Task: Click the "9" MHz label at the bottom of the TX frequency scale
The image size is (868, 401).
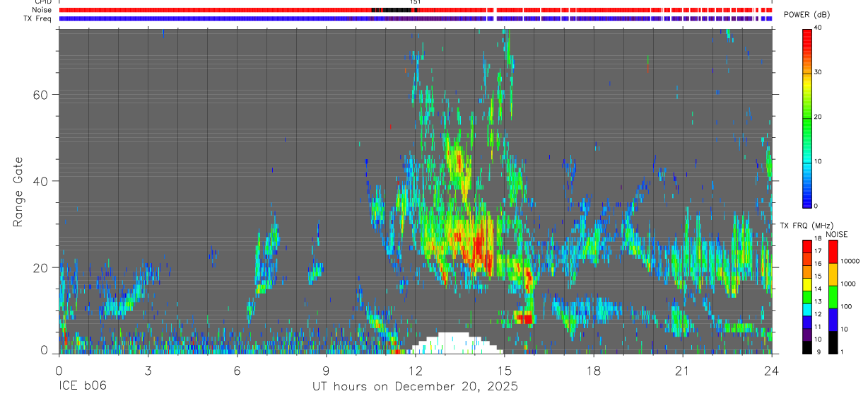Action: pos(817,352)
